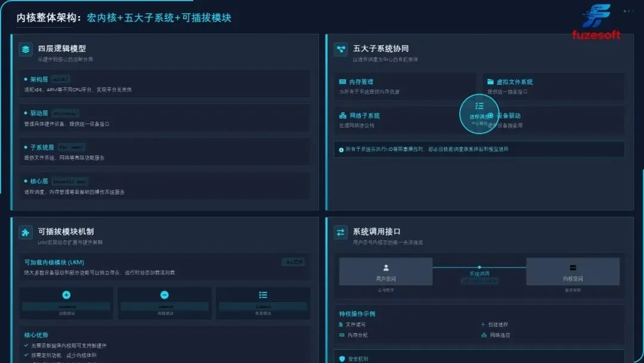Click the 网络通信 label

[x=500, y=336]
